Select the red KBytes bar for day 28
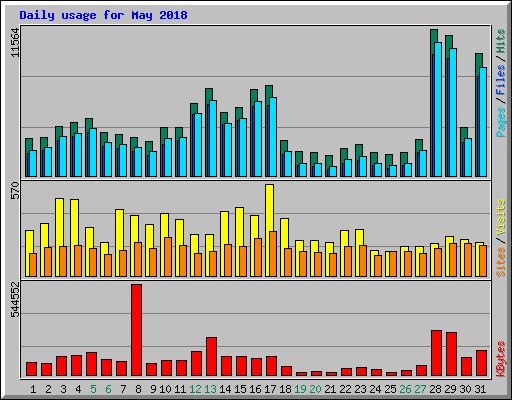The image size is (512, 400). click(x=436, y=353)
